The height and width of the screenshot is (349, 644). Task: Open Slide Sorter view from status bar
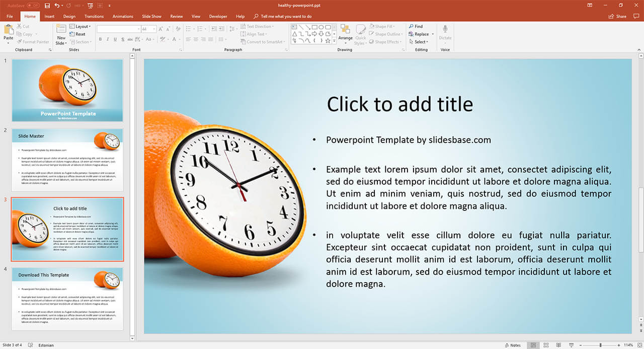546,345
